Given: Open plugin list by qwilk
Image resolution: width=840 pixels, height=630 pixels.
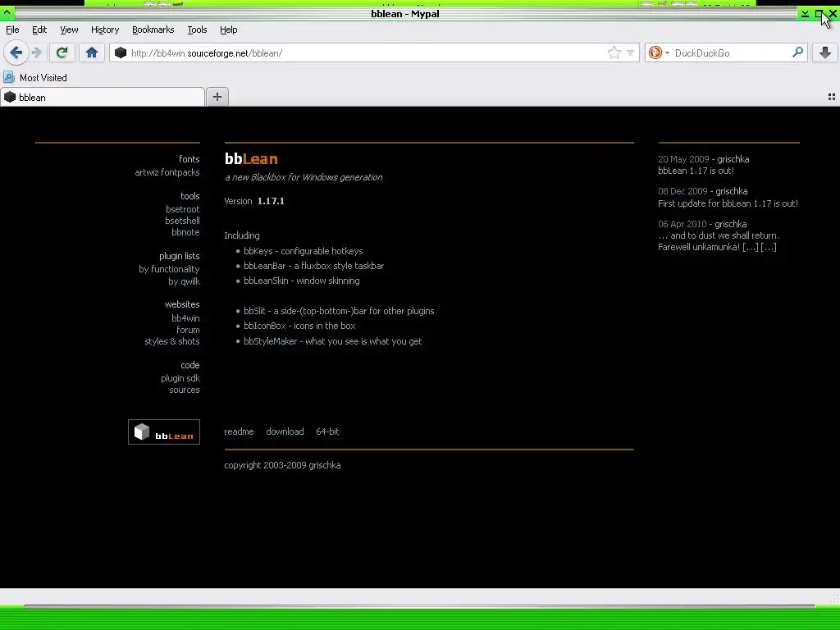Looking at the screenshot, I should click(185, 281).
